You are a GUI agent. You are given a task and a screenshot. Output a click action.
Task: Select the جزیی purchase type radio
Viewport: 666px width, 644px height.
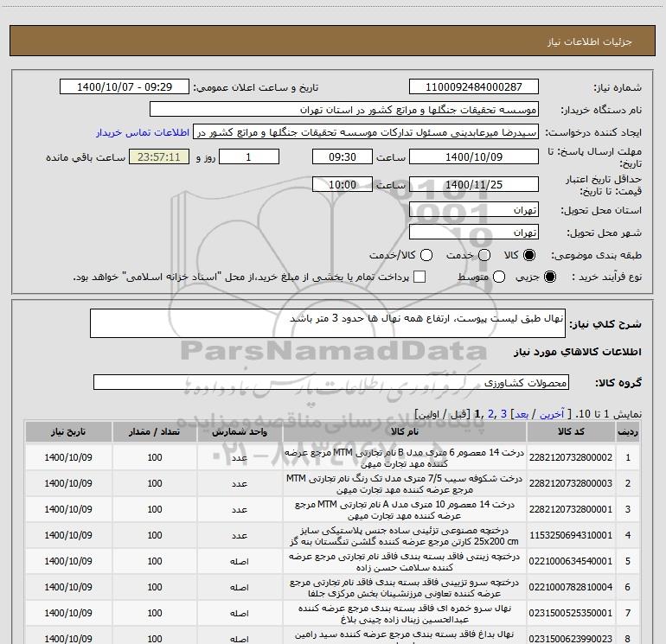pos(549,277)
